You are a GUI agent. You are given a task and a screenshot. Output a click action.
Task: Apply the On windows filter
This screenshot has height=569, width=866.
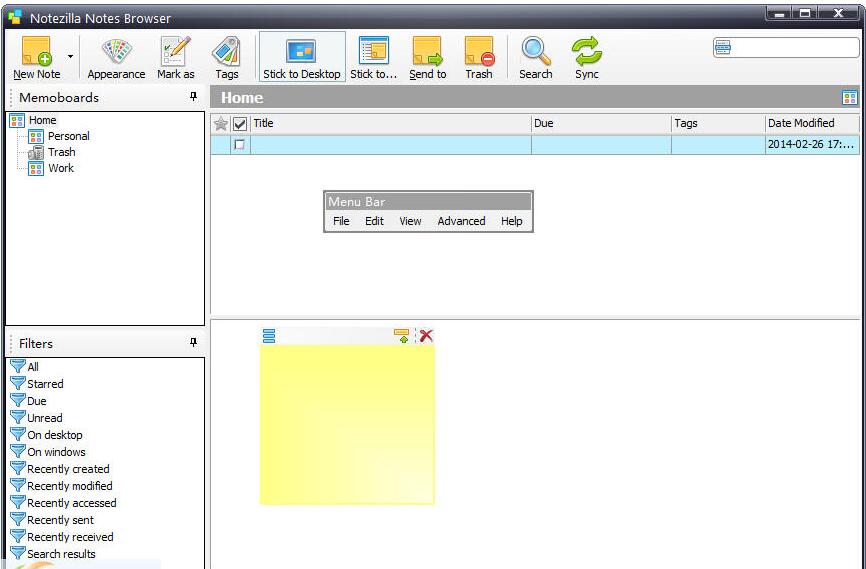coord(48,452)
